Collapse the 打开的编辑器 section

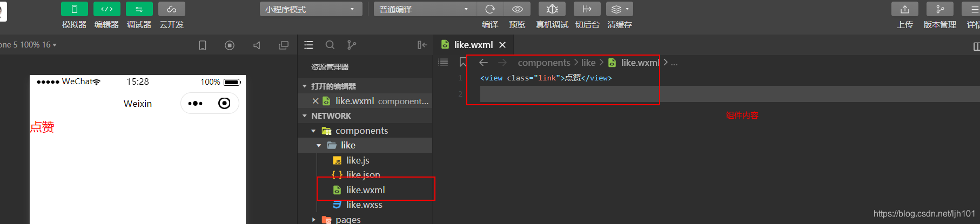tap(305, 86)
